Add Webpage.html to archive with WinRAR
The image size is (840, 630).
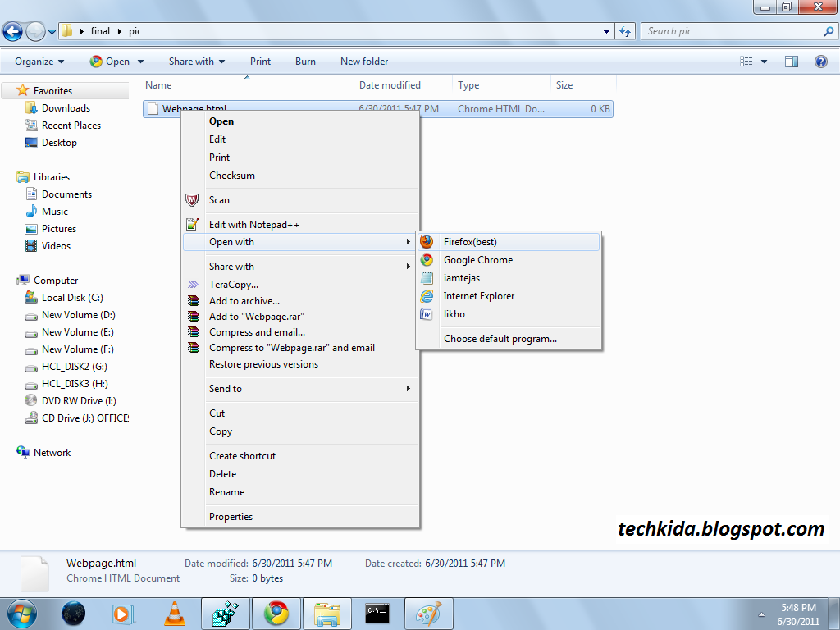pos(243,300)
